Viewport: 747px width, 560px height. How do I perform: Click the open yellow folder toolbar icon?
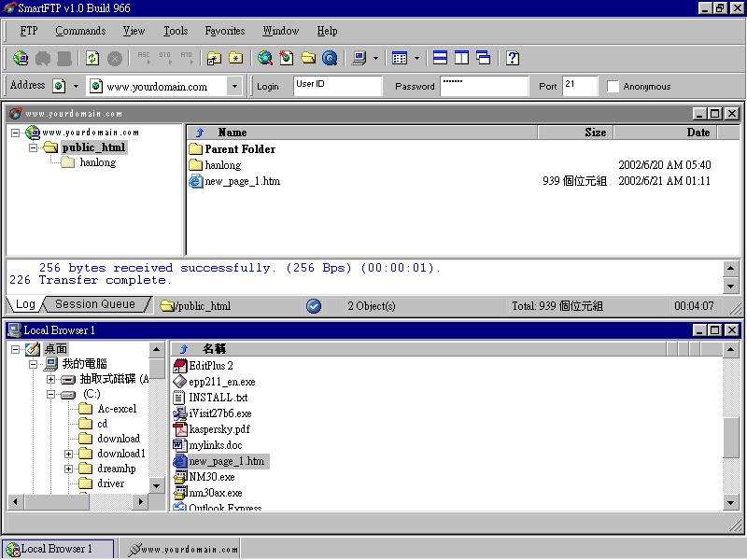(x=308, y=58)
